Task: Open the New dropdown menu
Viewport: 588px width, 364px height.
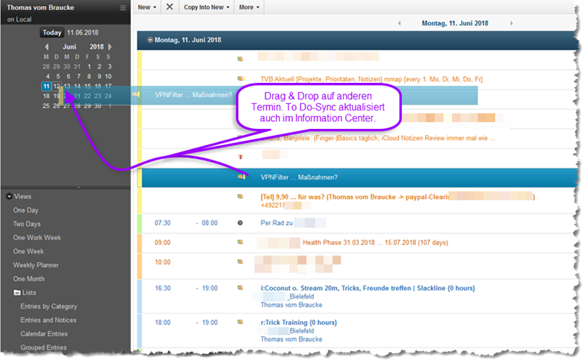Action: pos(146,7)
